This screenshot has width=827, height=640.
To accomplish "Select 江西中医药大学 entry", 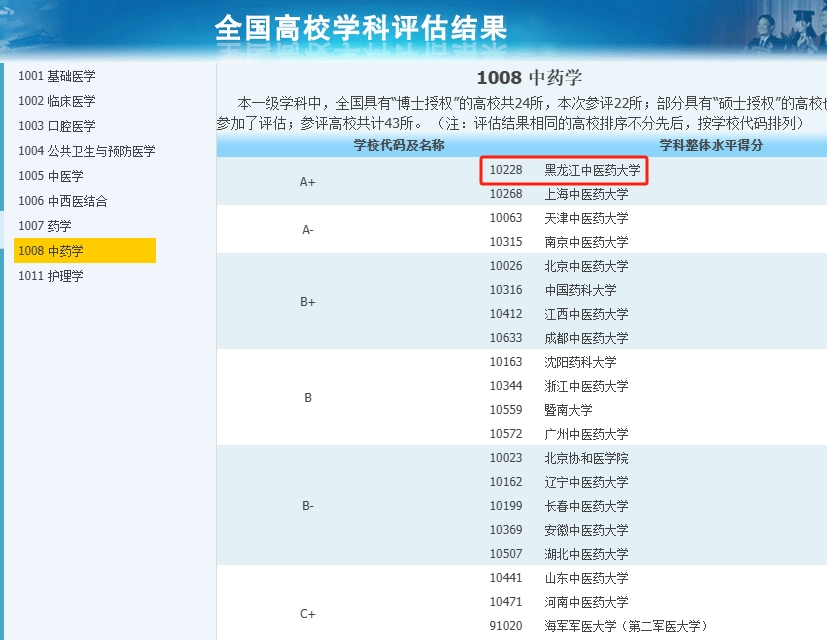I will click(586, 314).
